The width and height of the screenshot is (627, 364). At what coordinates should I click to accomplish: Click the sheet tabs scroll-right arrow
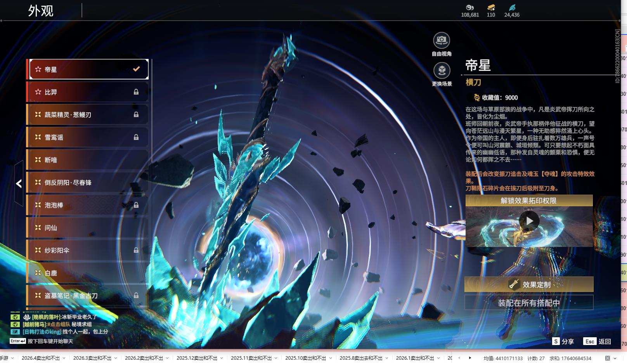click(470, 358)
